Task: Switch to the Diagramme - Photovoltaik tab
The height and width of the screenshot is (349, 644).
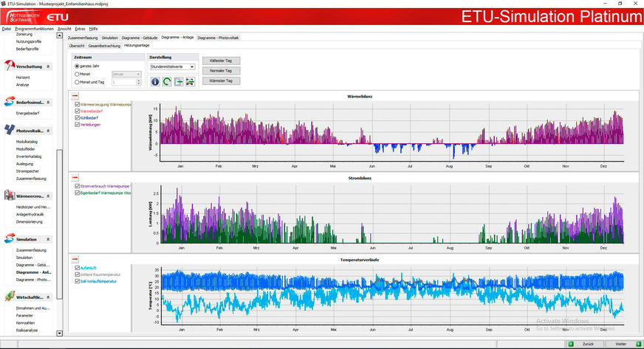Action: (x=218, y=37)
